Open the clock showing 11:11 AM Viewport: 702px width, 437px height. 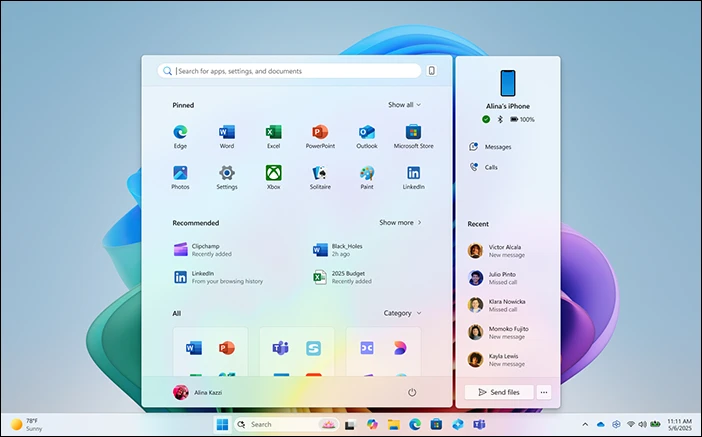tap(679, 424)
